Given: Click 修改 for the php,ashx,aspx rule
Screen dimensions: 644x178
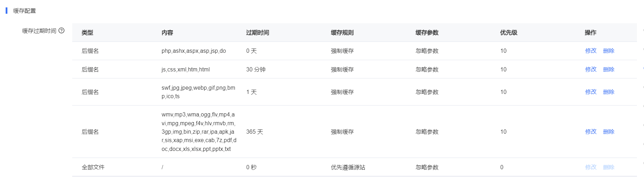Looking at the screenshot, I should pos(591,51).
